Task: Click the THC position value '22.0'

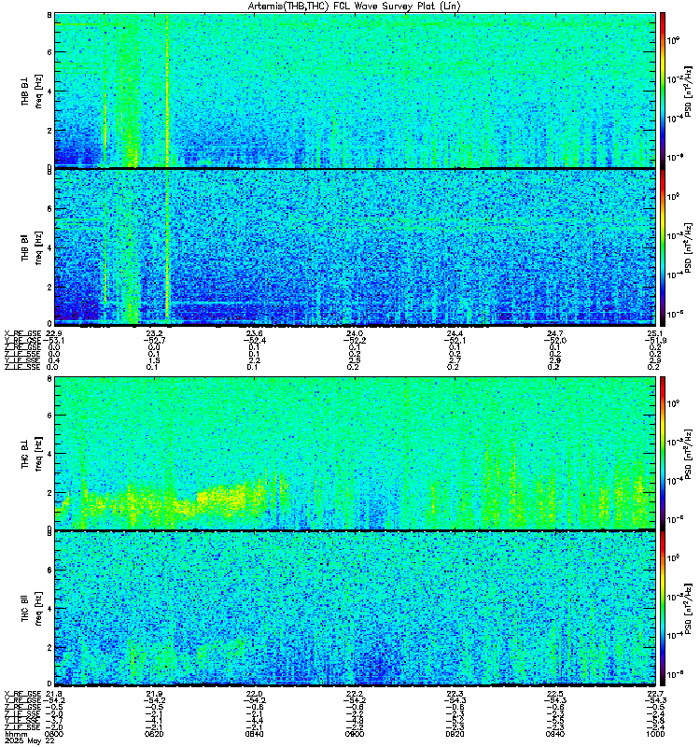Action: point(254,694)
